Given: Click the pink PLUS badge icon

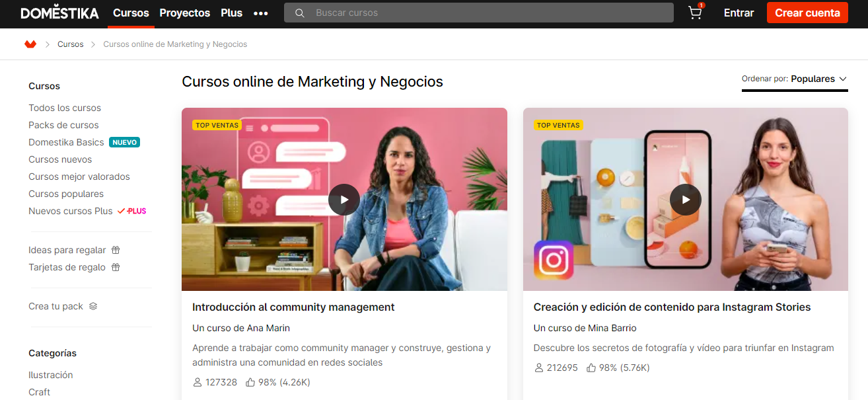Looking at the screenshot, I should pyautogui.click(x=131, y=211).
